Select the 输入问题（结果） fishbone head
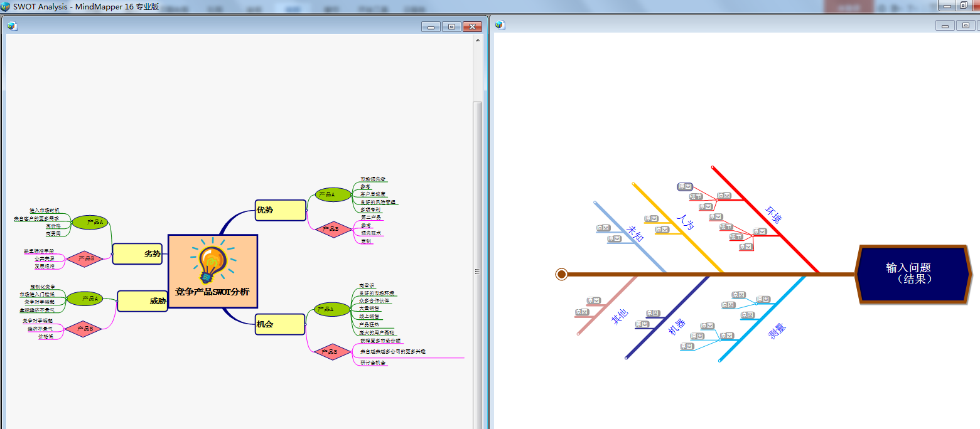This screenshot has width=980, height=429. [x=914, y=274]
